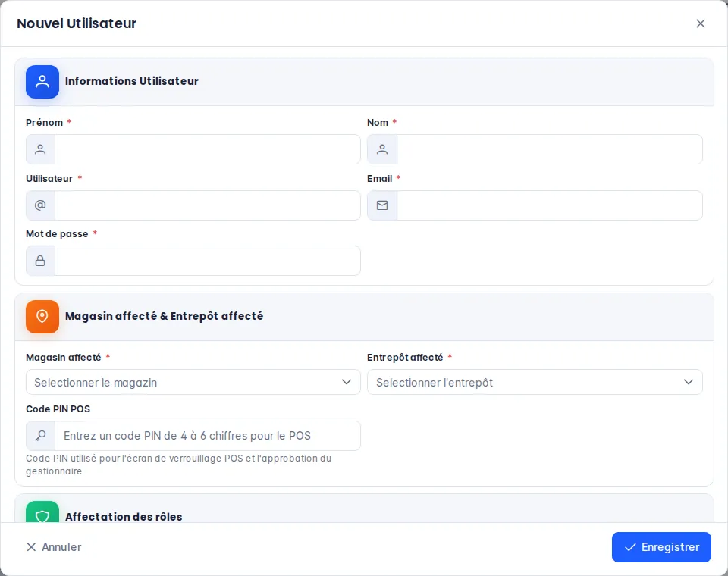728x576 pixels.
Task: Focus the Utilisateur text input
Action: tap(208, 205)
